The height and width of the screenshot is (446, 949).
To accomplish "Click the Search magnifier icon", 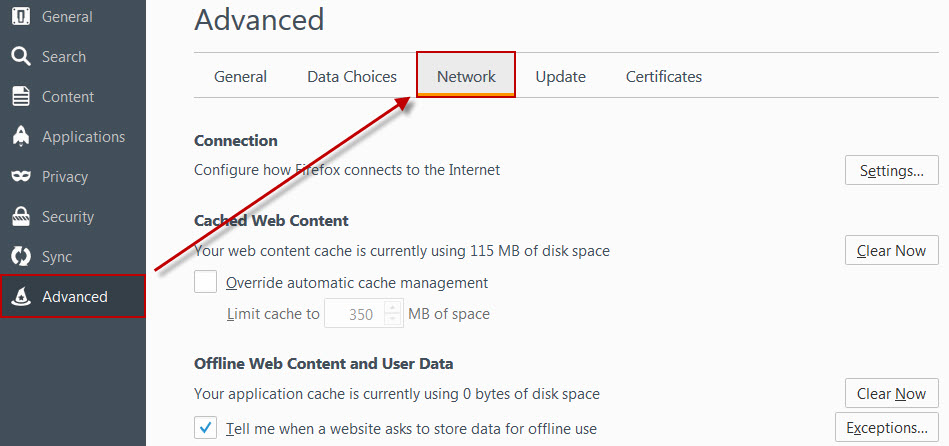I will coord(20,57).
